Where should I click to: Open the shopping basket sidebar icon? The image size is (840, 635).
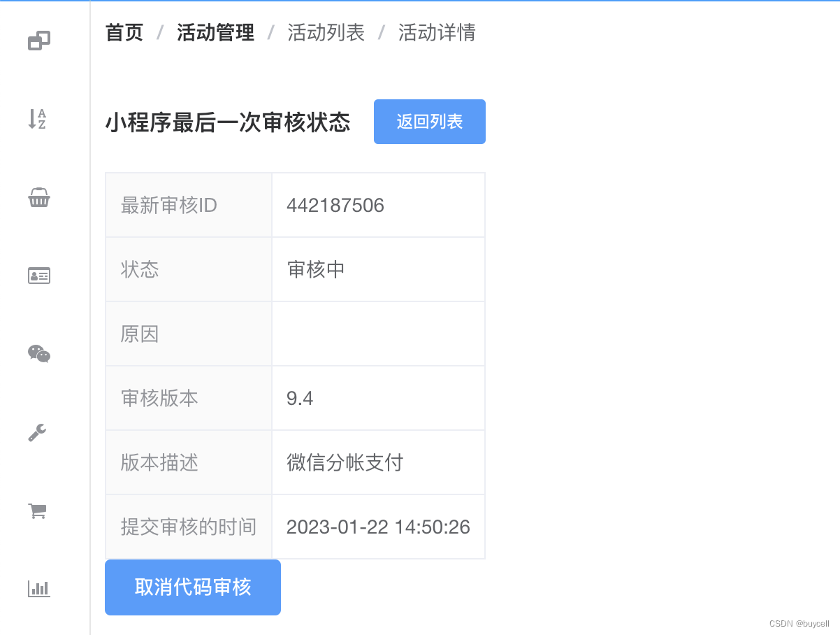(x=39, y=198)
